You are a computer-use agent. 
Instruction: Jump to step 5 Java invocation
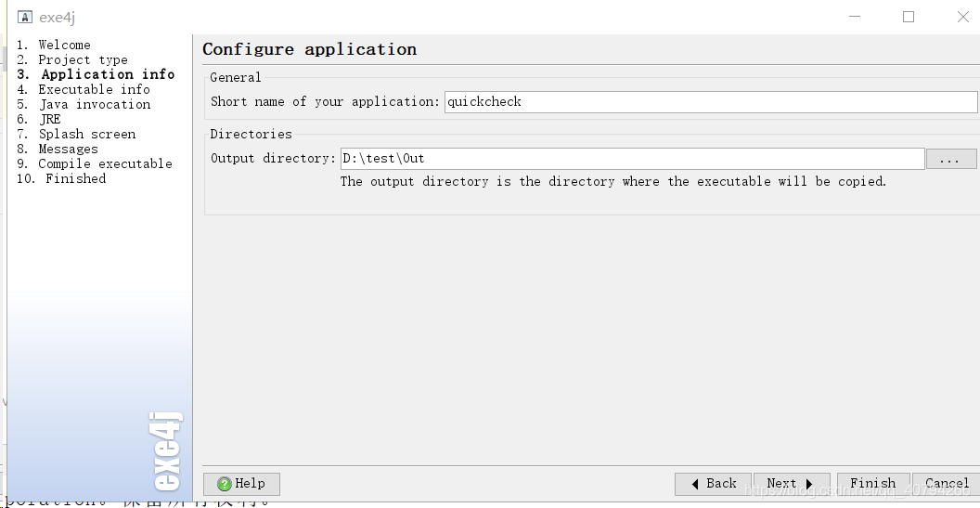tap(84, 104)
